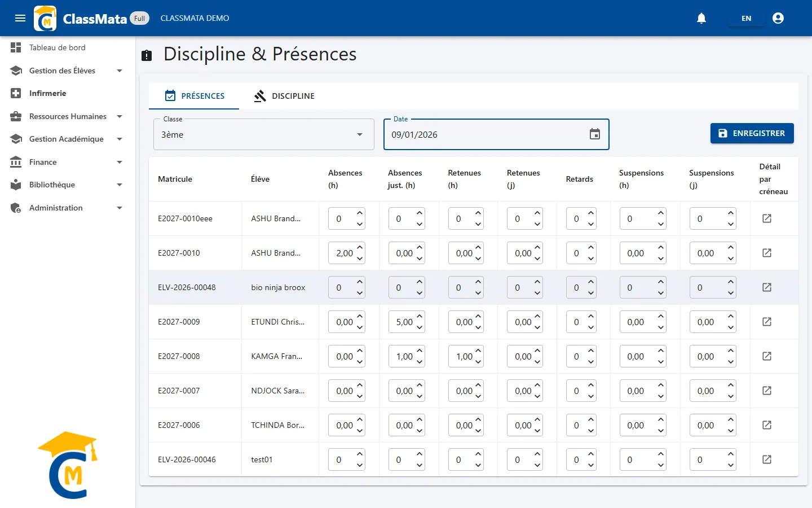Open the hamburger navigation menu
Viewport: 812px width, 508px height.
20,18
